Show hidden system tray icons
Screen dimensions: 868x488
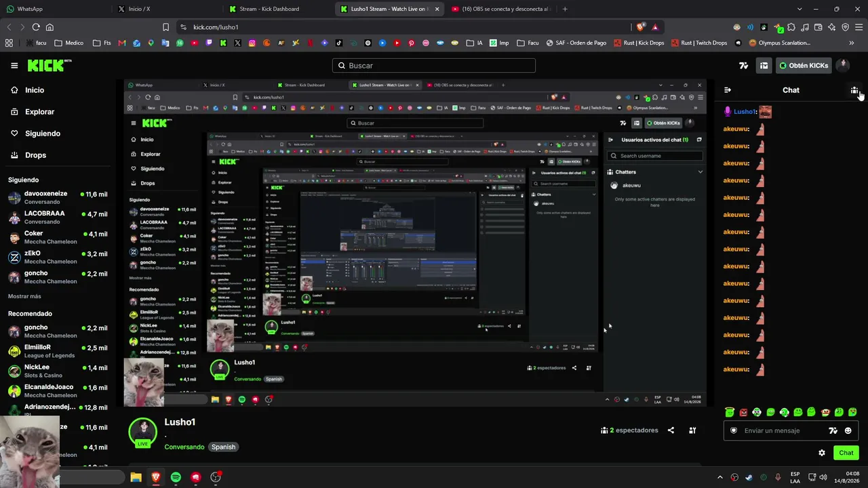click(x=720, y=477)
